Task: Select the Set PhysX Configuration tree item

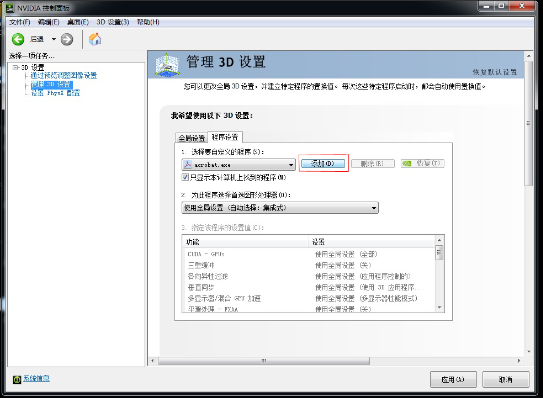Action: [55, 93]
